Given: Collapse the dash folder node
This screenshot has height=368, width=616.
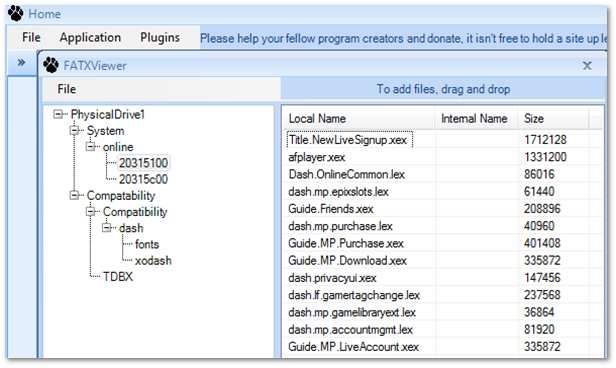Looking at the screenshot, I should [106, 228].
